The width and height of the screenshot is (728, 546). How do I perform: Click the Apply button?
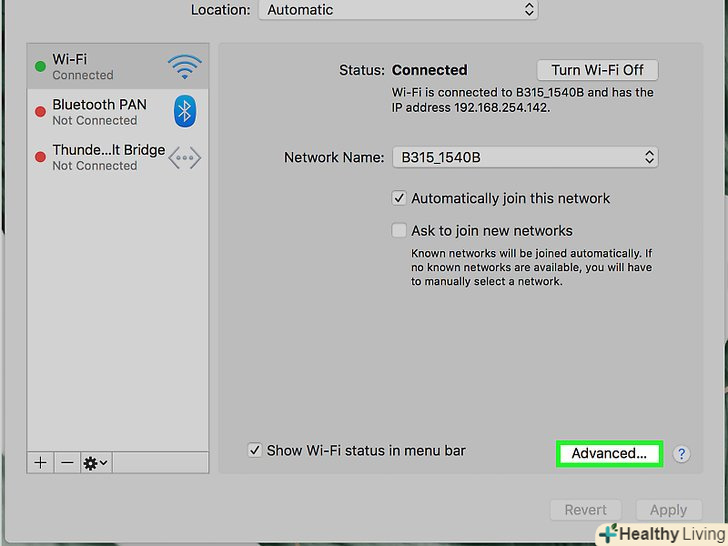668,510
